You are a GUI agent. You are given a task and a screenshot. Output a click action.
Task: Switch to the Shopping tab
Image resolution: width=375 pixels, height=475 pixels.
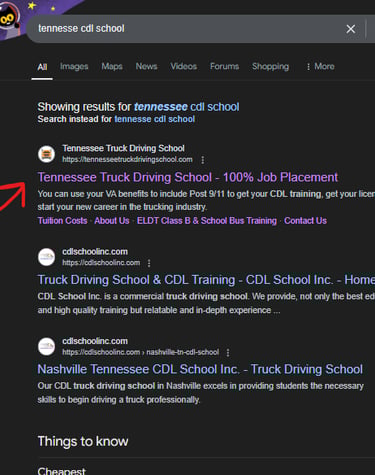[x=270, y=66]
